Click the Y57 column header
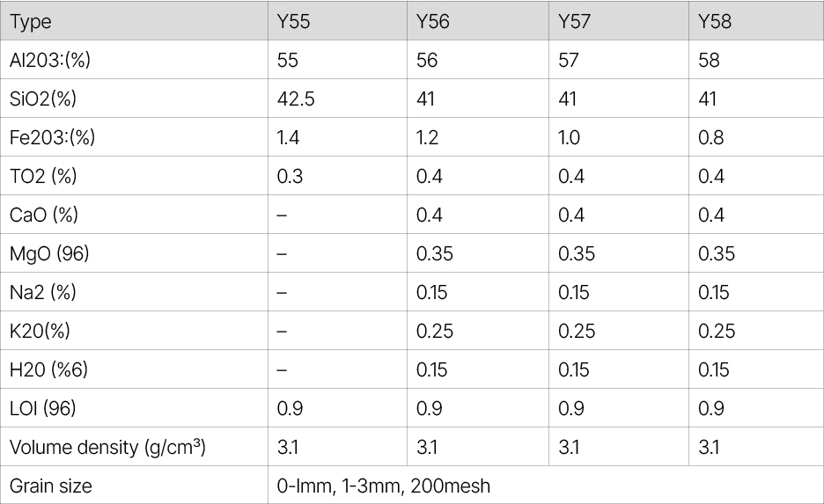 coord(576,22)
